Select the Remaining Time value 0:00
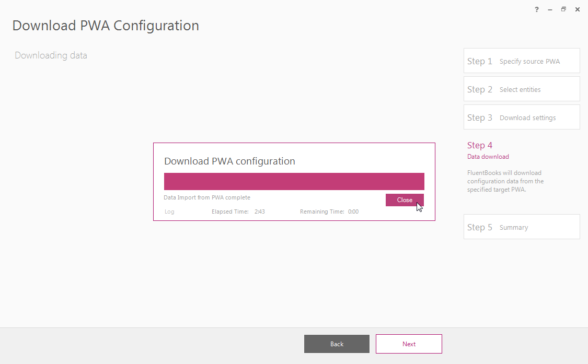Viewport: 588px width, 364px height. coord(353,212)
